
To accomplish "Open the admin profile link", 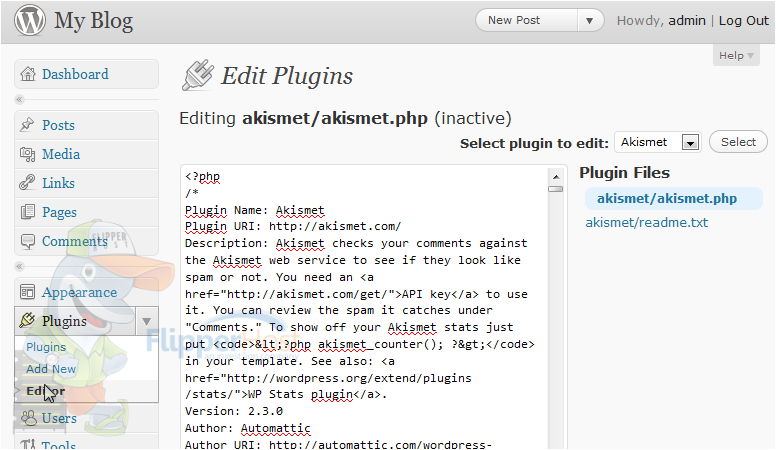I will coord(687,20).
